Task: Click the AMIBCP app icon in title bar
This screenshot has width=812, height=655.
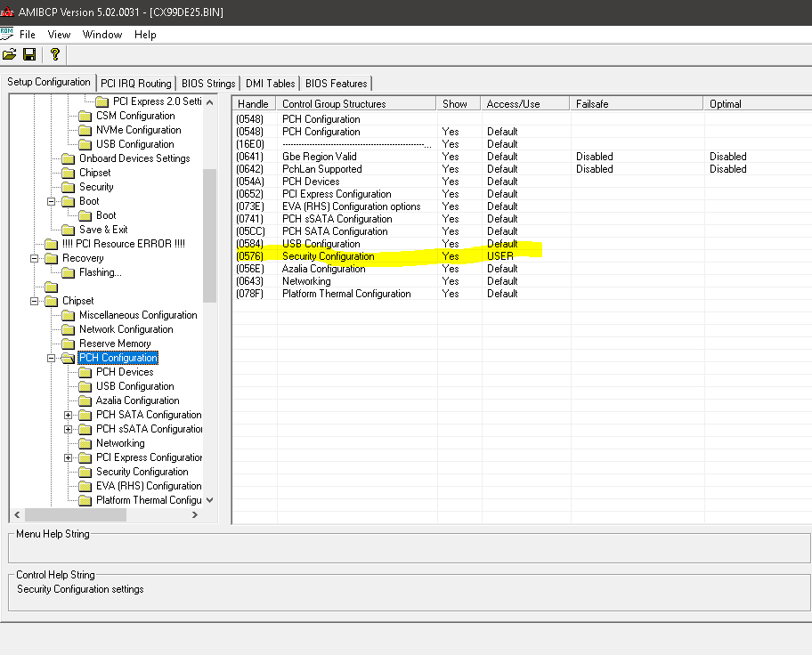Action: click(7, 12)
